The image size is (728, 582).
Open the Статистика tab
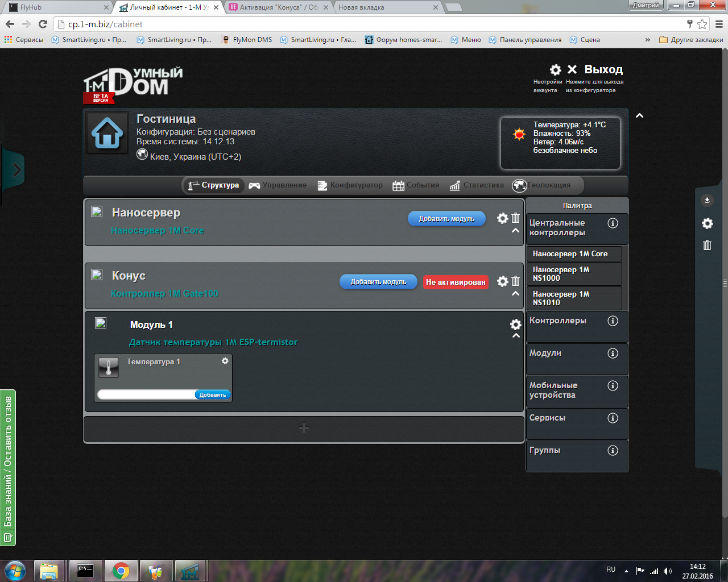coord(477,185)
